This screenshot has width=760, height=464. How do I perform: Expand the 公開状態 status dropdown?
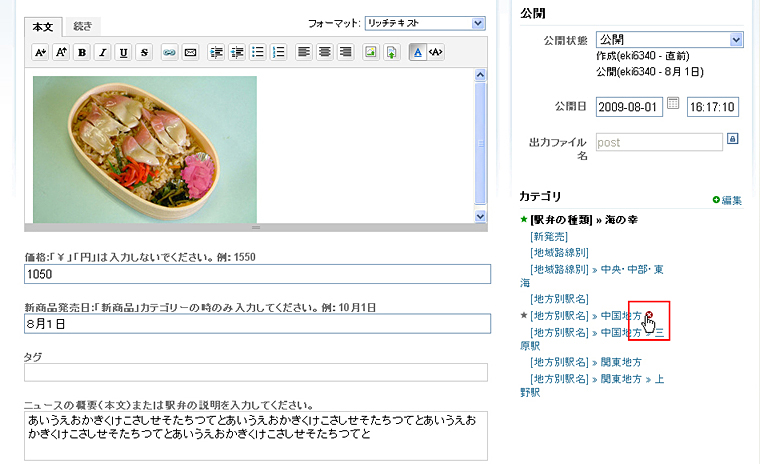pyautogui.click(x=669, y=39)
